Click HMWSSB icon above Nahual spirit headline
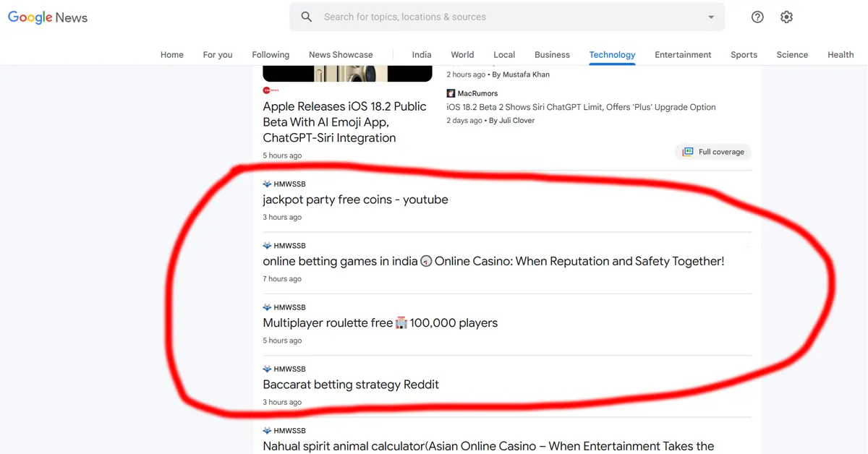 pos(267,431)
